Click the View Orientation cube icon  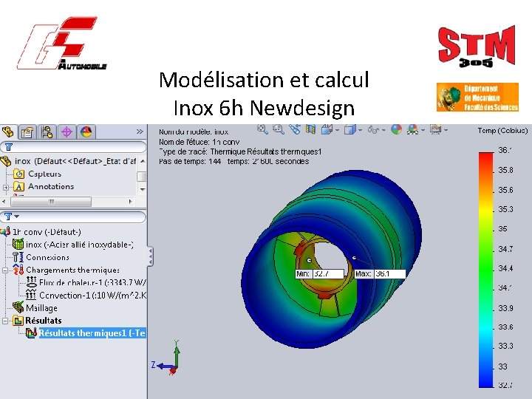tap(327, 129)
